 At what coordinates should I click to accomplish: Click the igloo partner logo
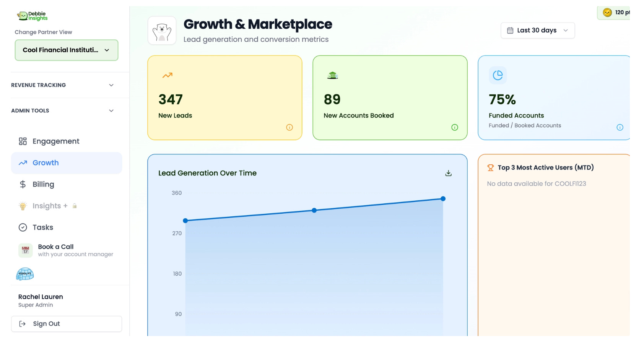(x=25, y=274)
